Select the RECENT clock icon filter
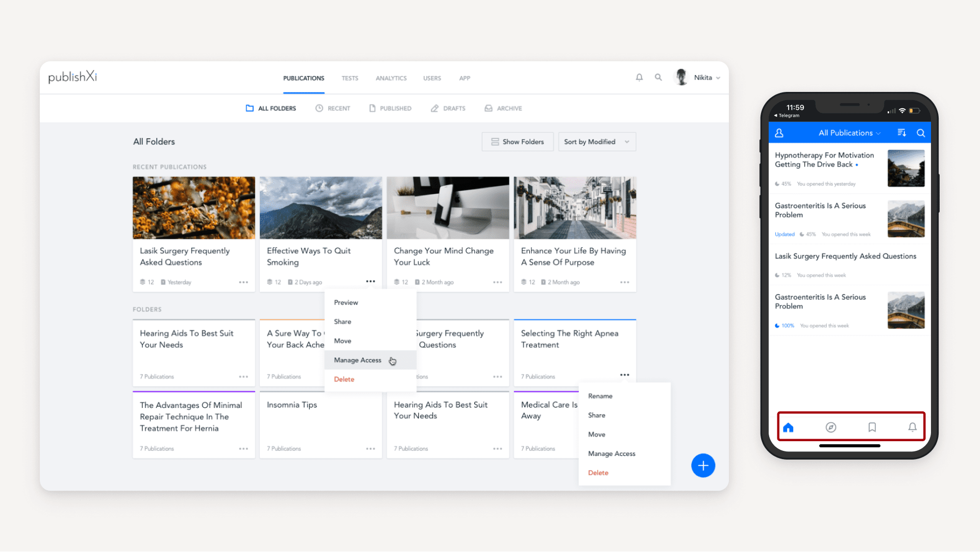Screen dimensions: 980x552 pyautogui.click(x=319, y=108)
